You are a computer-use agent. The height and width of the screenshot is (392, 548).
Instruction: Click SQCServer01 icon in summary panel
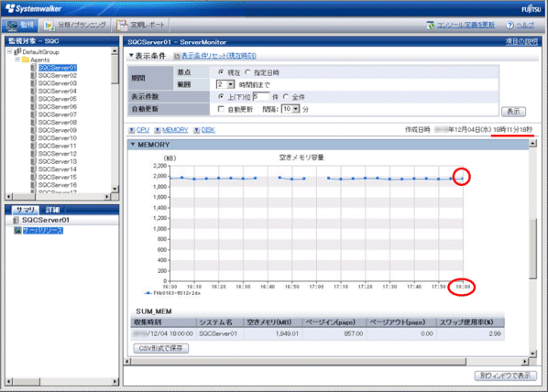16,220
